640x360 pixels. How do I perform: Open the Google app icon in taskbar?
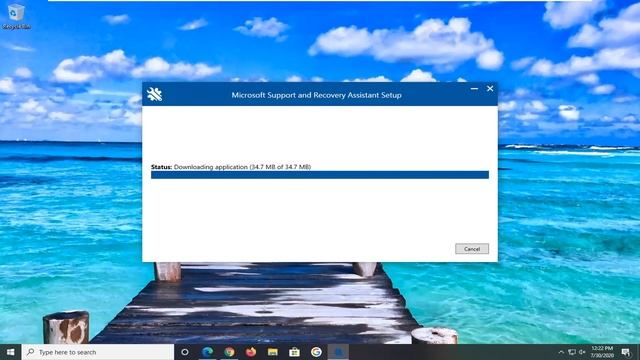click(316, 352)
